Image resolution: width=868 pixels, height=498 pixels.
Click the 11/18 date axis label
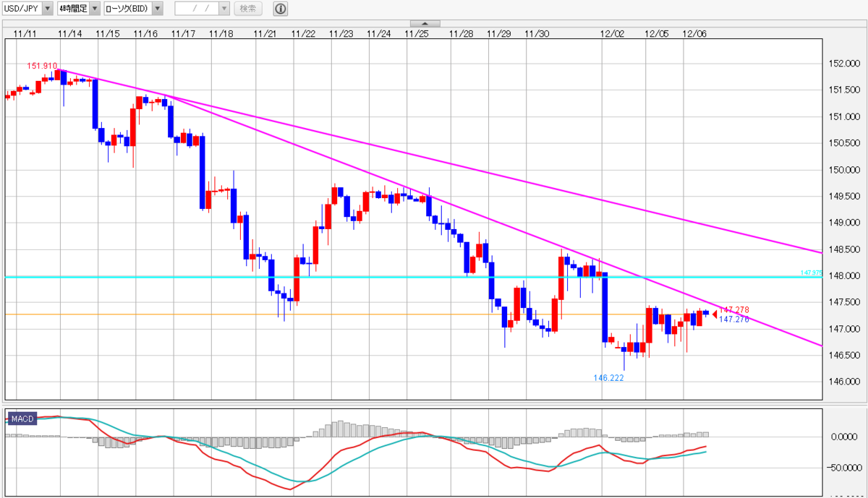point(221,33)
